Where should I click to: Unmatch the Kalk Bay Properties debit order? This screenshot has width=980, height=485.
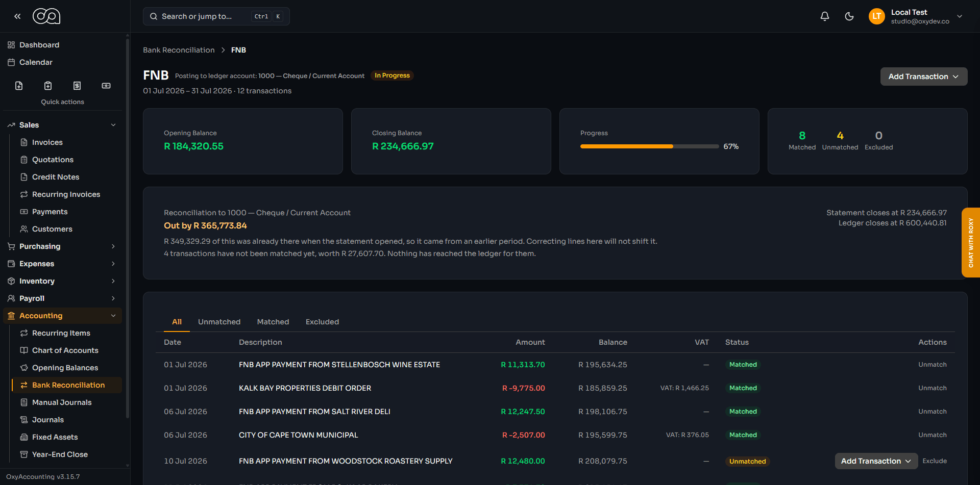(x=933, y=388)
